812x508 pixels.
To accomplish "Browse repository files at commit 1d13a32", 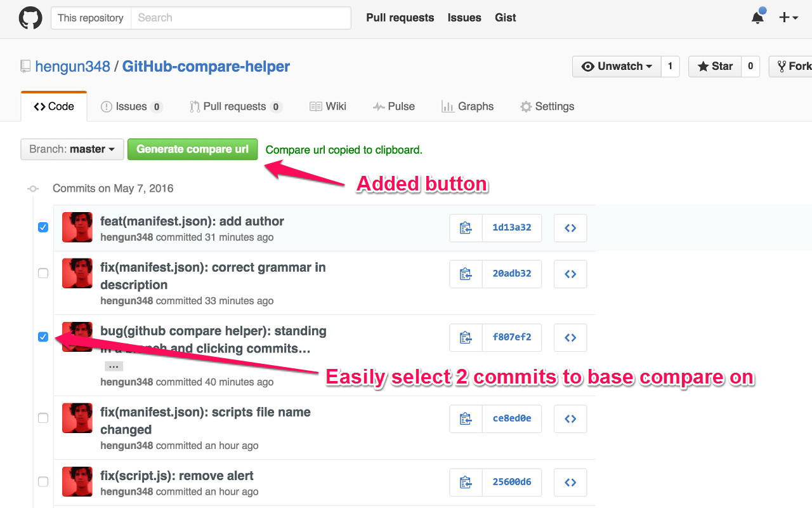I will (x=570, y=228).
